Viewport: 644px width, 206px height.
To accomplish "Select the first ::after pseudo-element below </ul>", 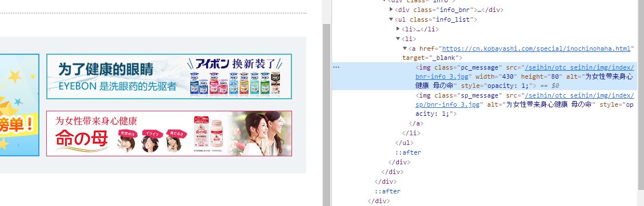I will pos(408,152).
